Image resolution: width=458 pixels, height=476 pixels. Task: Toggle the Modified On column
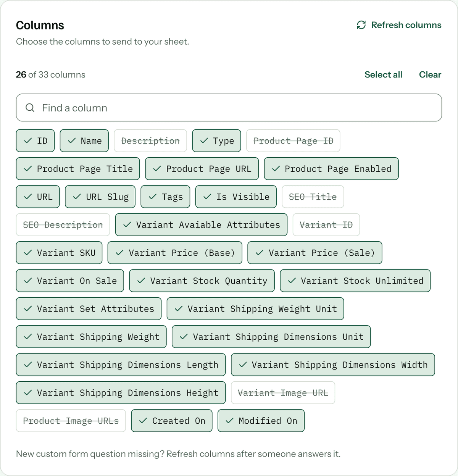[x=261, y=421]
